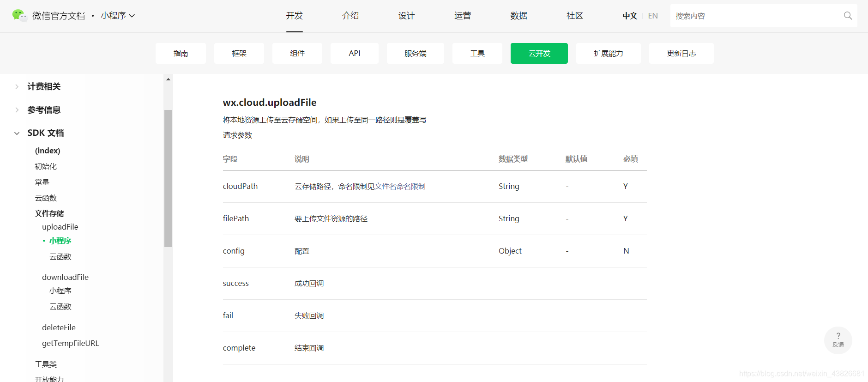This screenshot has width=868, height=382.
Task: Click the complete field cell
Action: tap(239, 348)
